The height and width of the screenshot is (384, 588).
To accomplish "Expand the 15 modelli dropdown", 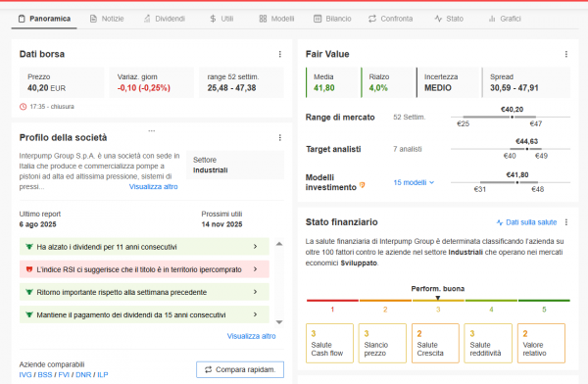I will tap(414, 182).
